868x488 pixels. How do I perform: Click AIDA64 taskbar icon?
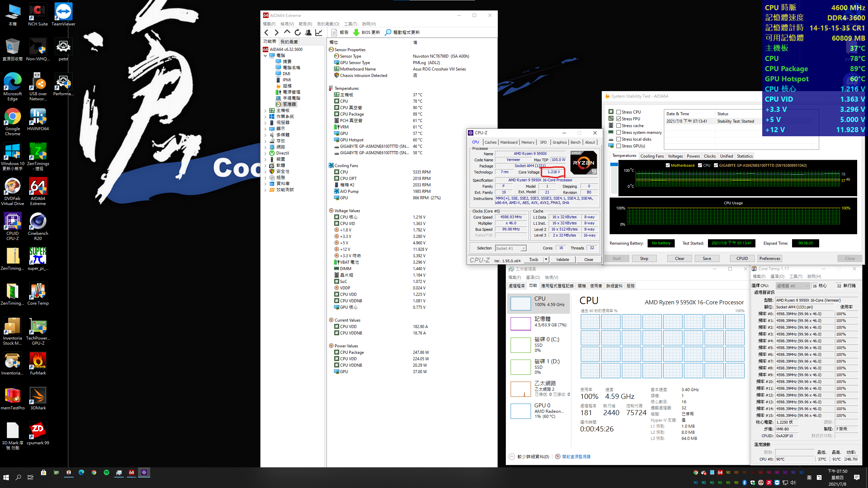click(x=132, y=472)
